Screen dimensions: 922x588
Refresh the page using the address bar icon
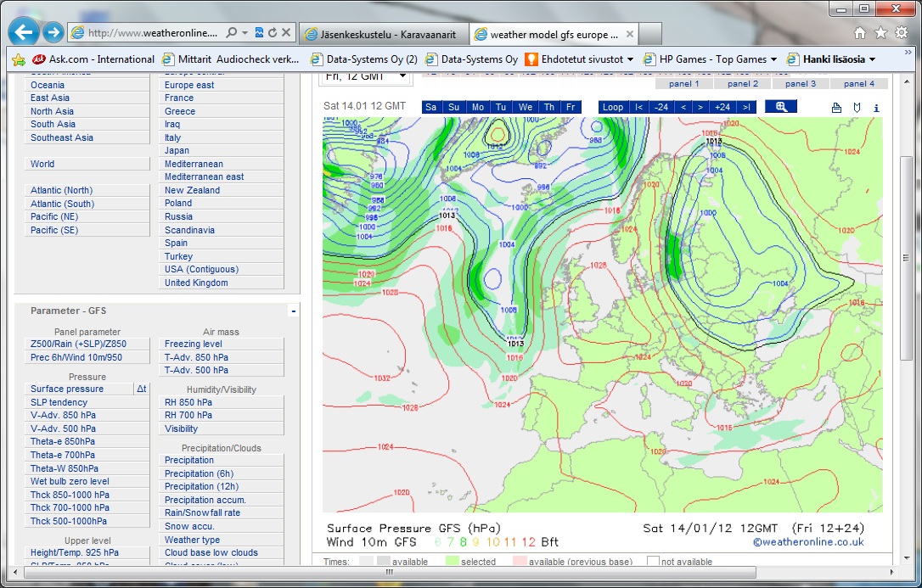(273, 33)
